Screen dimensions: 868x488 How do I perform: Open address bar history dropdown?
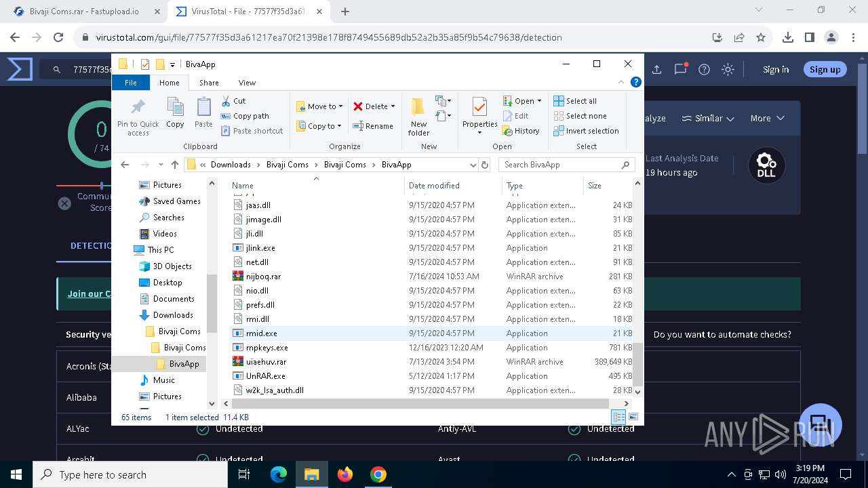[473, 165]
